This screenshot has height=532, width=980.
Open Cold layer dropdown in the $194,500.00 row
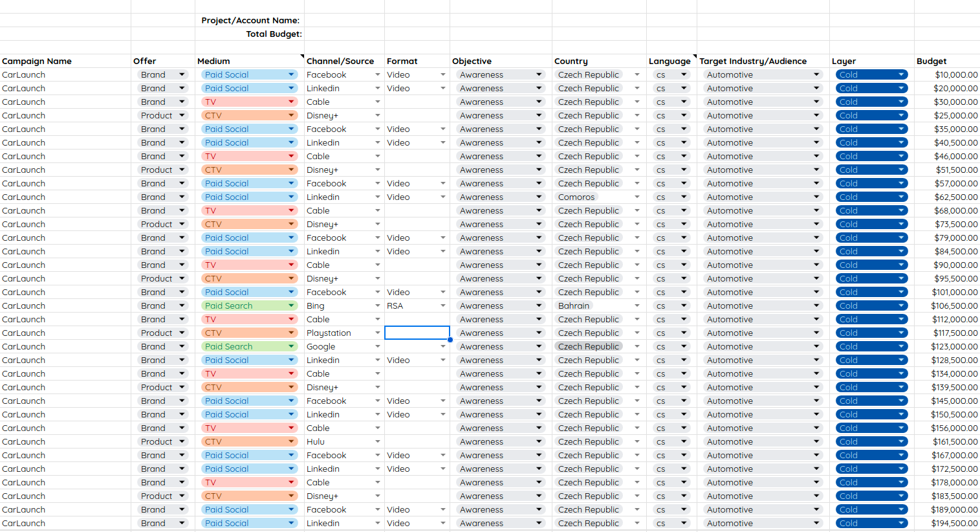tap(871, 523)
